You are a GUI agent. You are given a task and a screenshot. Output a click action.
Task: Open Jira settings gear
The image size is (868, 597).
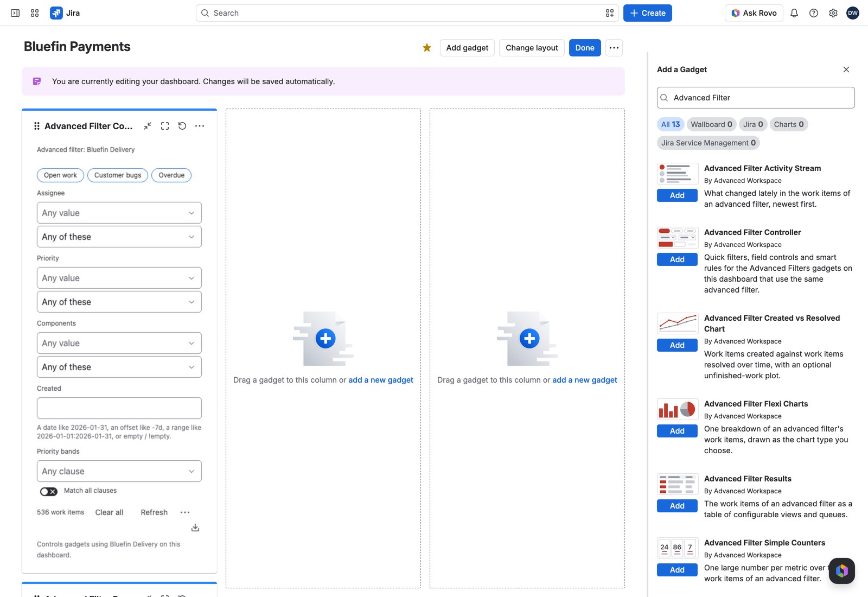click(x=833, y=13)
